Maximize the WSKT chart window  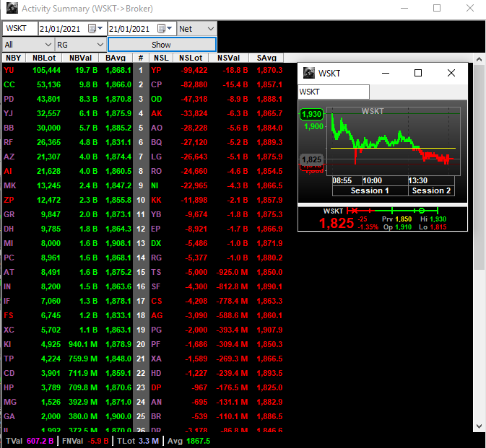[x=418, y=73]
